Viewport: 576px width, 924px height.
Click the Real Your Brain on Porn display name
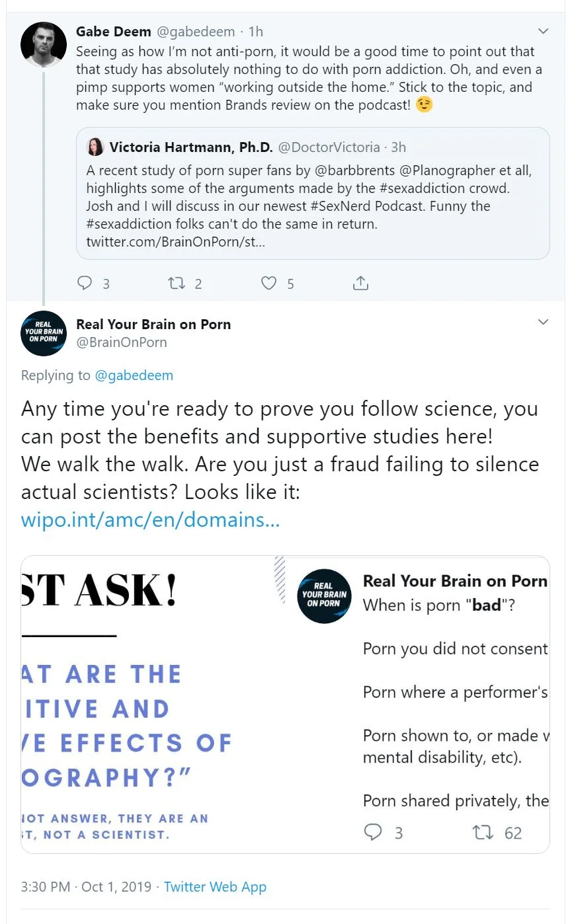[153, 324]
